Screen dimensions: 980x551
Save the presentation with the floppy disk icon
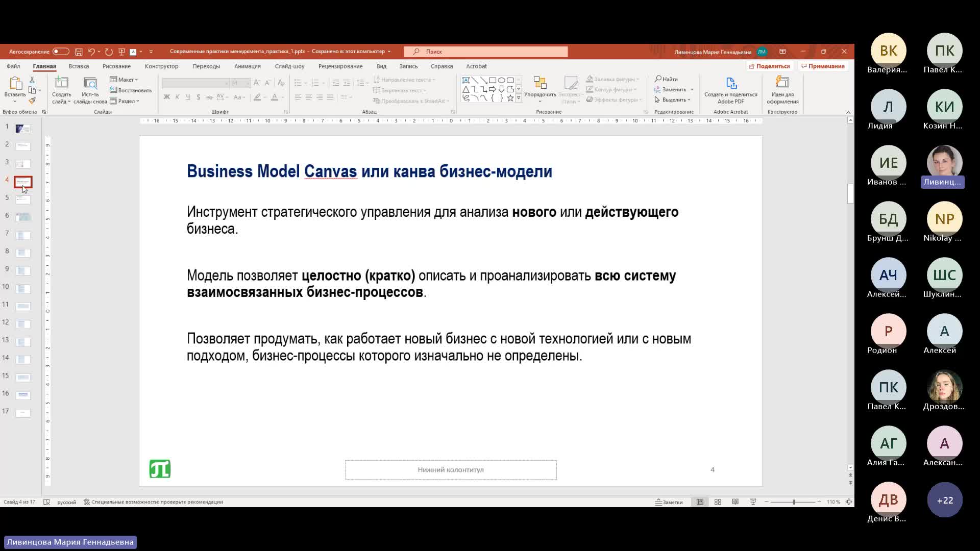click(x=79, y=52)
